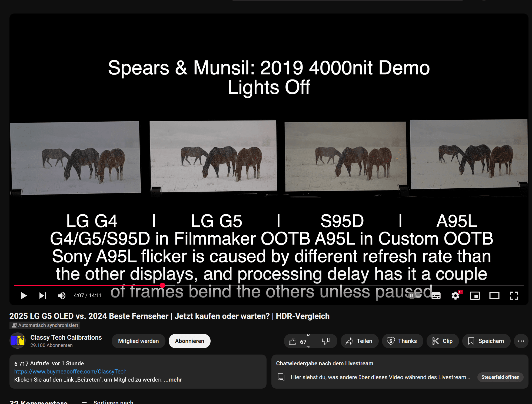Switch to miniplayer mode

(x=475, y=296)
